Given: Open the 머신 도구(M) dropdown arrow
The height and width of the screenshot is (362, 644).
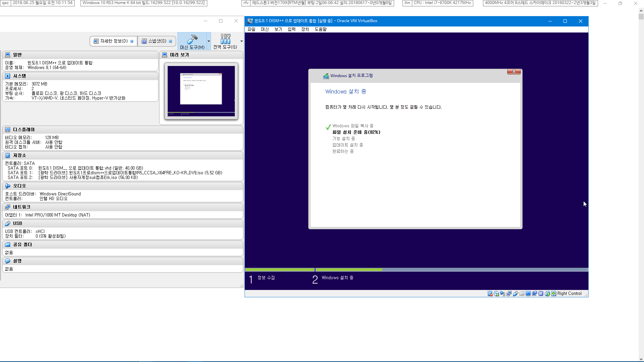Looking at the screenshot, I should (209, 41).
